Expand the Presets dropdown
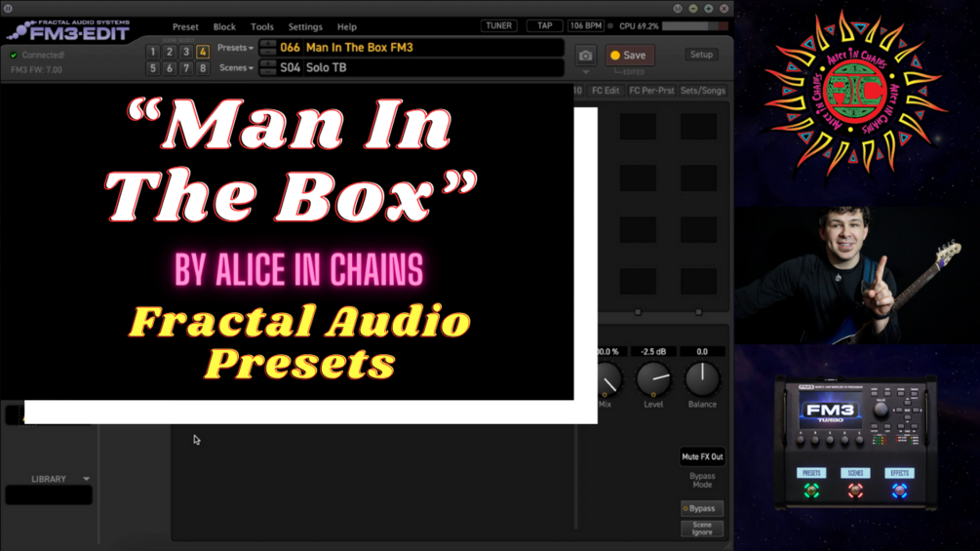Image resolution: width=980 pixels, height=551 pixels. click(x=235, y=48)
